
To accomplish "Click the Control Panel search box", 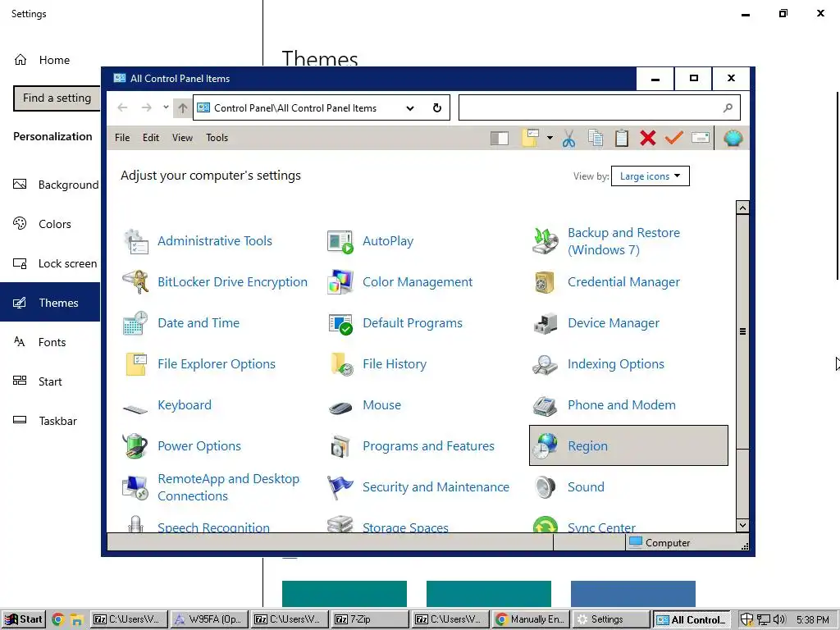I will (600, 108).
